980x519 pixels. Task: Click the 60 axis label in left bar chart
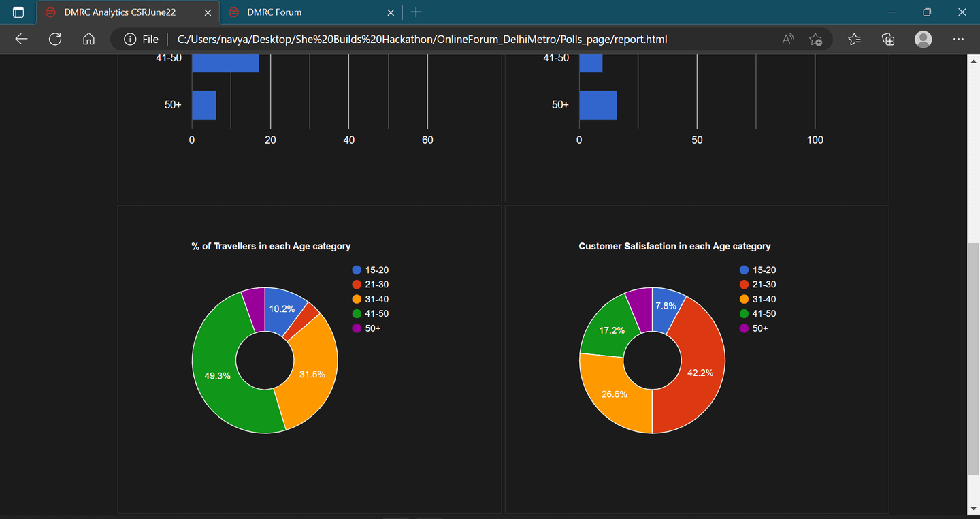[427, 140]
